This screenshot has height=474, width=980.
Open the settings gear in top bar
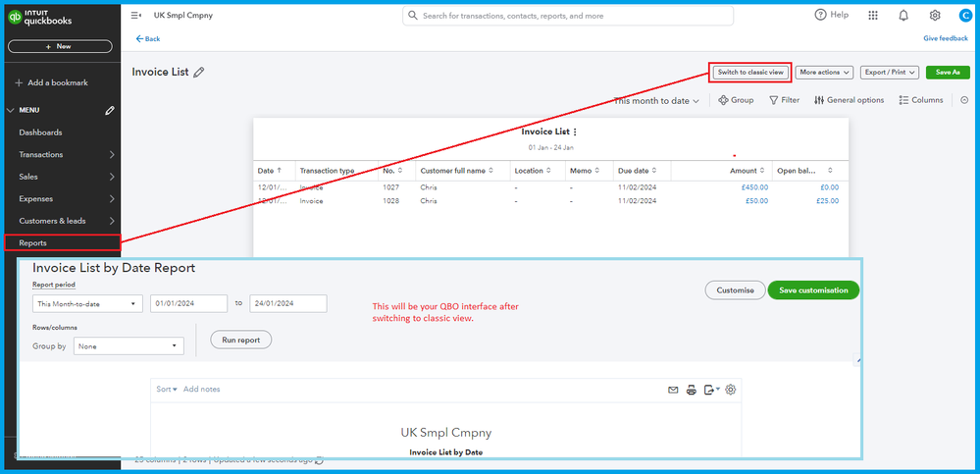(x=934, y=15)
